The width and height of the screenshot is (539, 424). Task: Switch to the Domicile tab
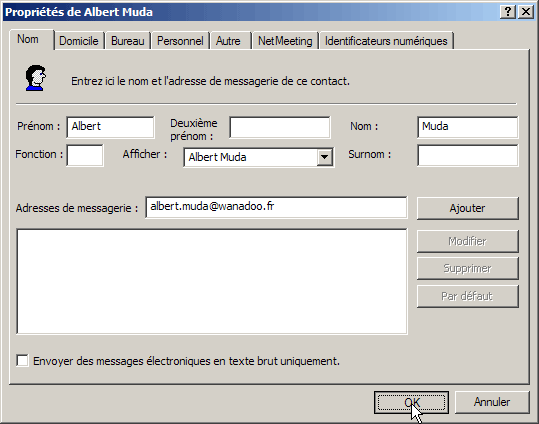coord(79,41)
